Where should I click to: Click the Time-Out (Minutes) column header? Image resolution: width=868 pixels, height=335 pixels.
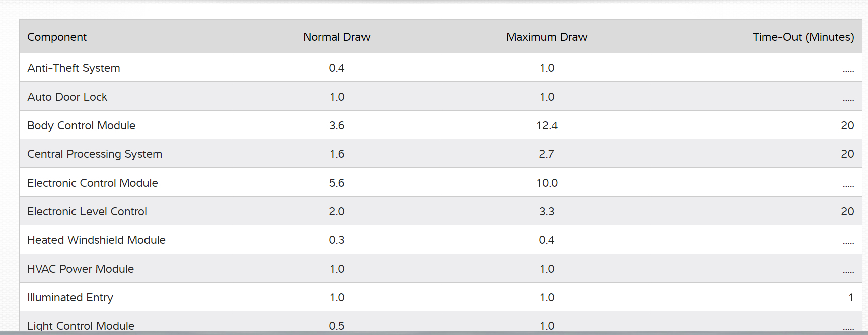(803, 37)
